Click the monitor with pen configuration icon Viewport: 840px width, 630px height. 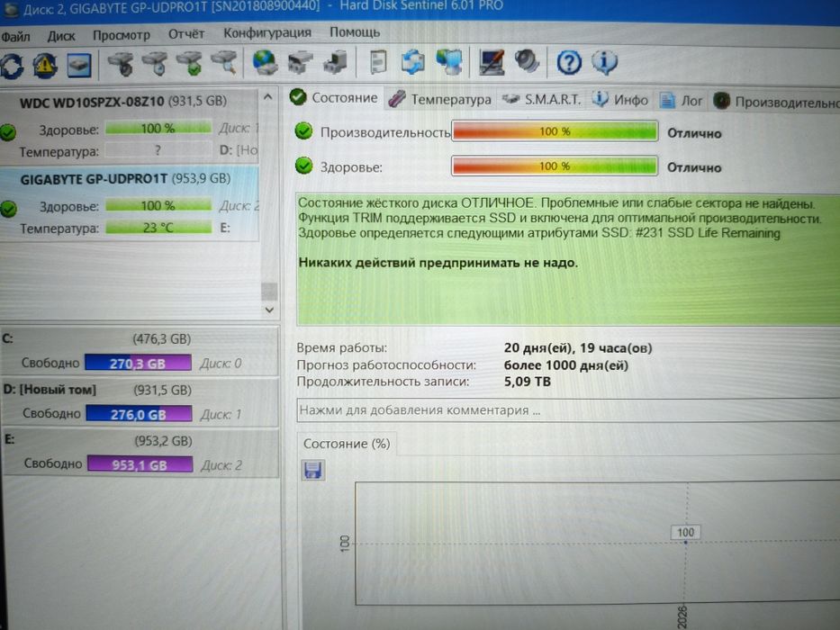point(492,61)
